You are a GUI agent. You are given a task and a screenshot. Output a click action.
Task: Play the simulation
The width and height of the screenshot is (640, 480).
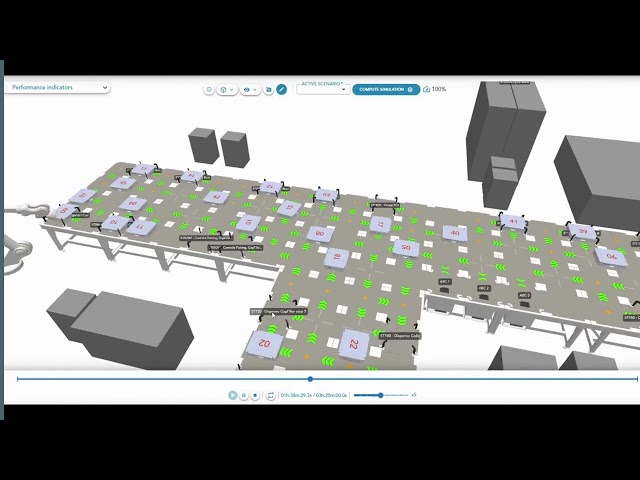(x=232, y=395)
